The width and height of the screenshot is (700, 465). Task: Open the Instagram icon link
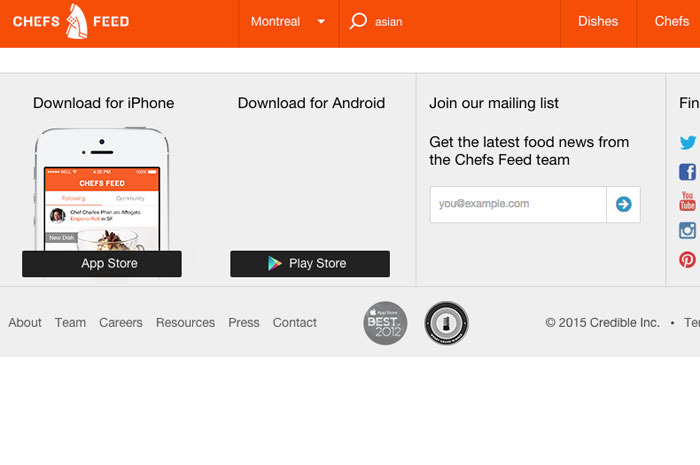click(x=688, y=230)
